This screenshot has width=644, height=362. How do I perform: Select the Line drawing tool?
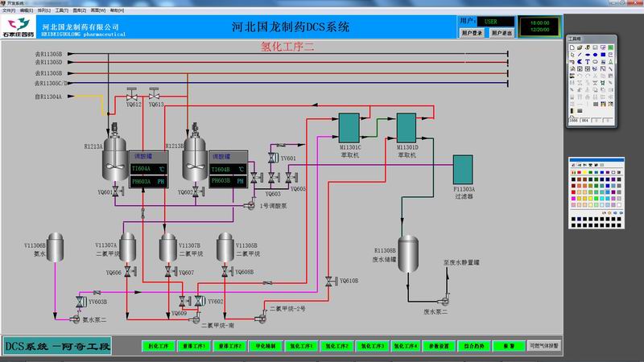point(580,55)
